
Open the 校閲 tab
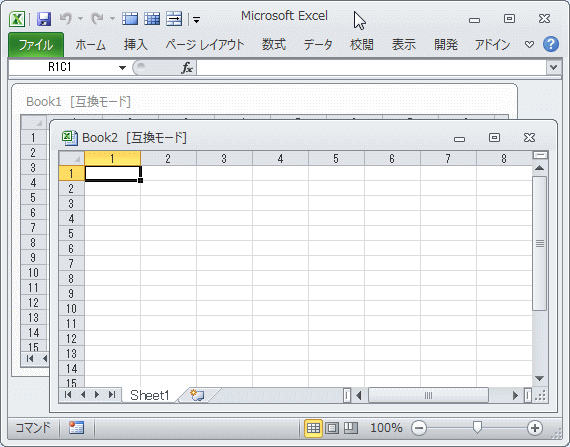coord(362,45)
